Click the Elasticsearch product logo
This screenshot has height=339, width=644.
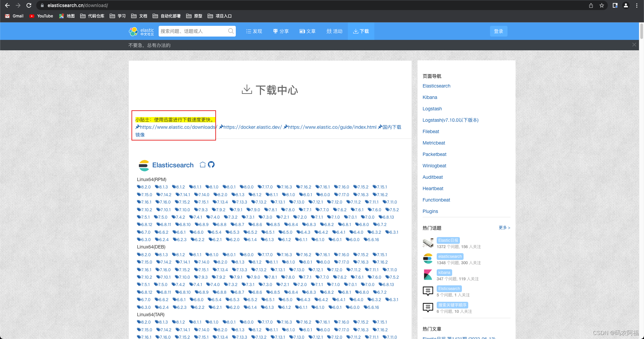coord(144,165)
